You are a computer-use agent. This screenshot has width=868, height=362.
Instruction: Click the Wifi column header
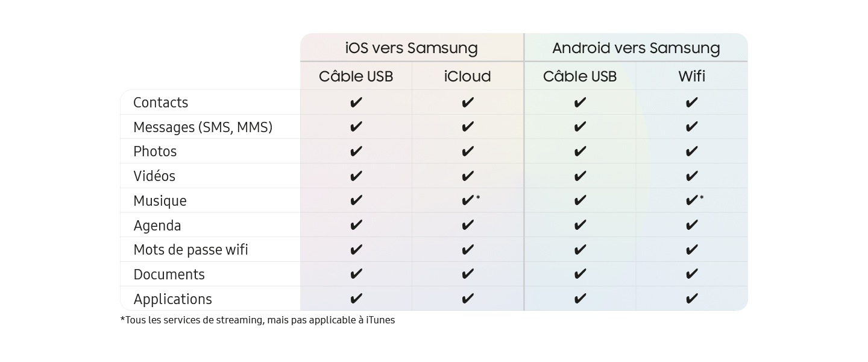692,77
